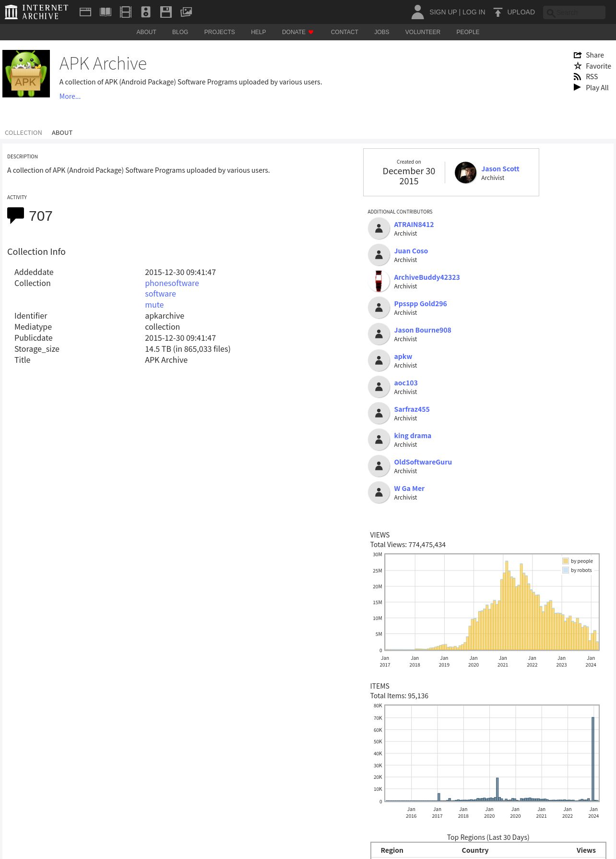The image size is (616, 859).
Task: Click Jason Bourne908's avatar icon
Action: click(379, 334)
